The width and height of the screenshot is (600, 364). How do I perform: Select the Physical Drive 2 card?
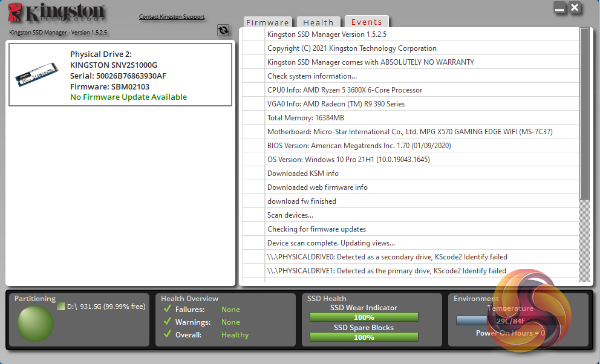(120, 74)
